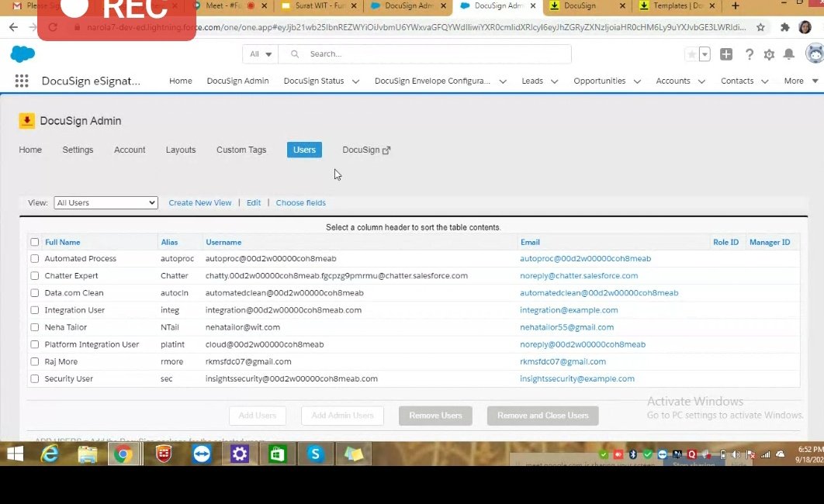The width and height of the screenshot is (824, 504).
Task: Select the Integration User checkbox
Action: tap(35, 310)
